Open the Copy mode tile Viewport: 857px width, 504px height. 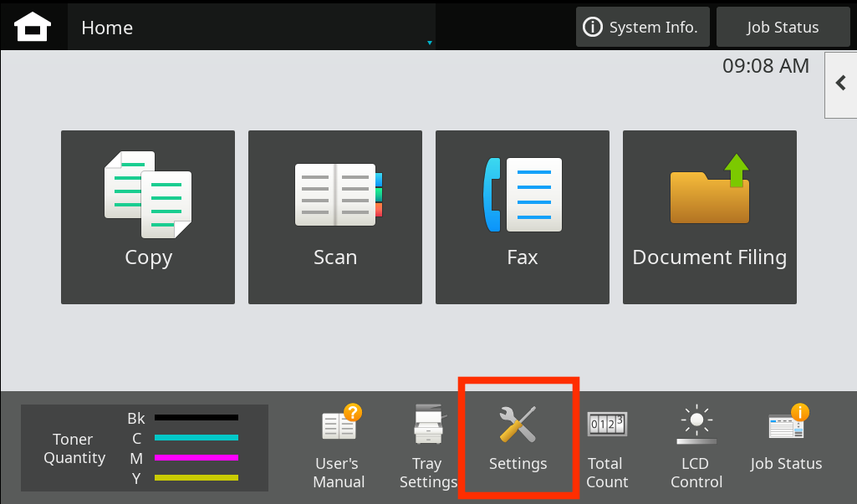pos(148,216)
